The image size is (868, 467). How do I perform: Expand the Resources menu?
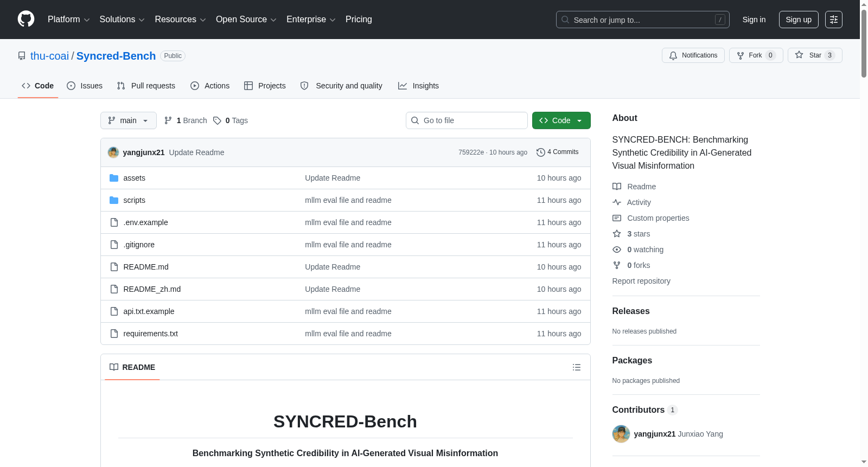coord(180,20)
